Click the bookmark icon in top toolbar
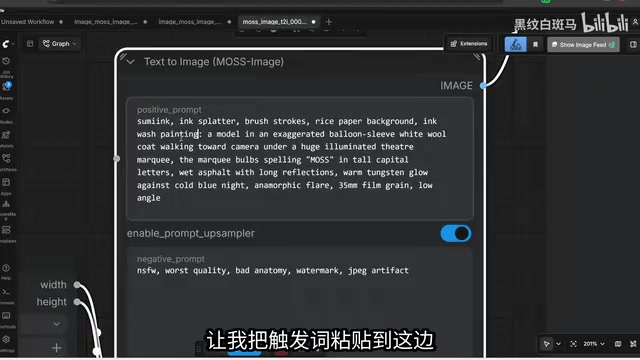640x360 pixels. (x=536, y=44)
